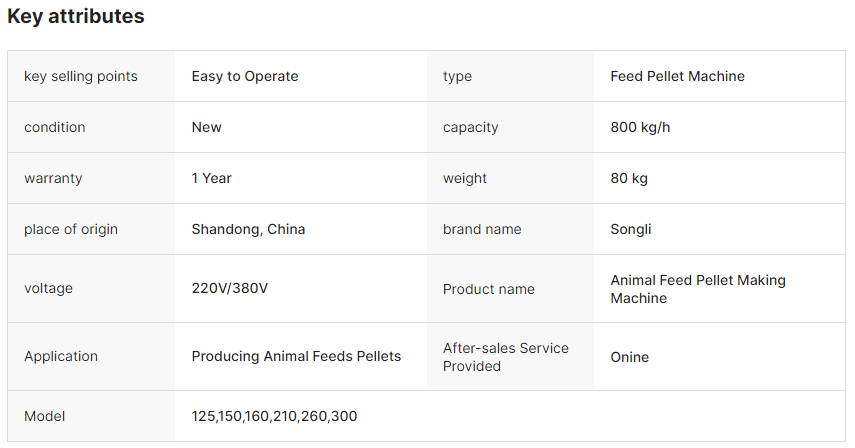
Task: Click the '800 kg/h' capacity value
Action: (x=640, y=127)
